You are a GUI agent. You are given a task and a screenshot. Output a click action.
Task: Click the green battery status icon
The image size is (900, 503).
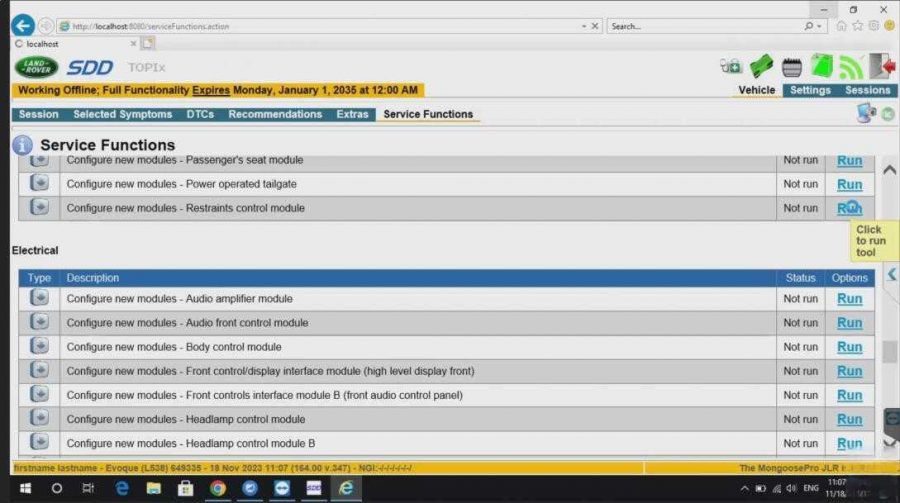821,67
